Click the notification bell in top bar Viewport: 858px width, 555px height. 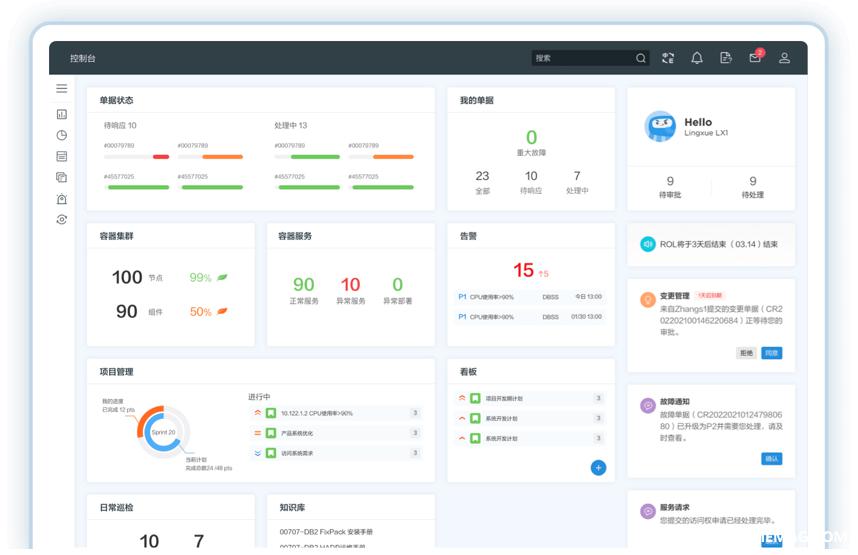(x=697, y=58)
